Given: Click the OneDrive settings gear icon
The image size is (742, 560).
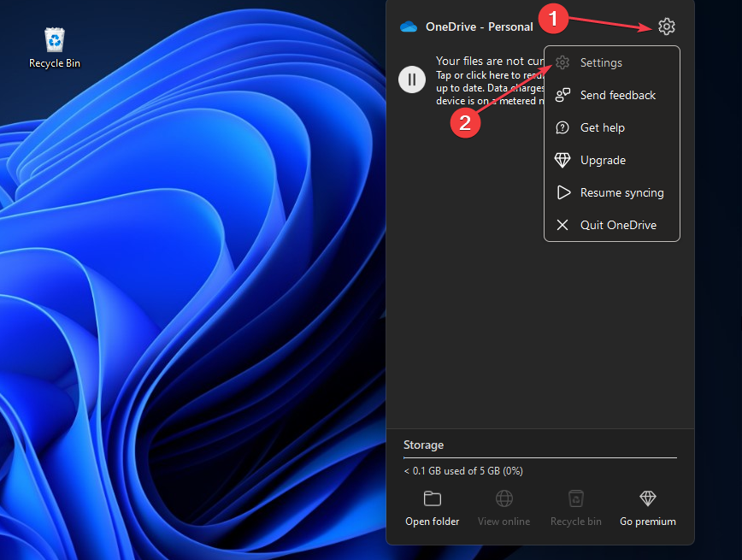Looking at the screenshot, I should (x=667, y=27).
